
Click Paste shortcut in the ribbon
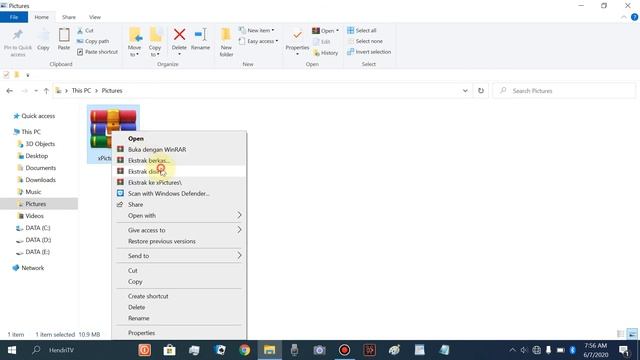pos(97,52)
